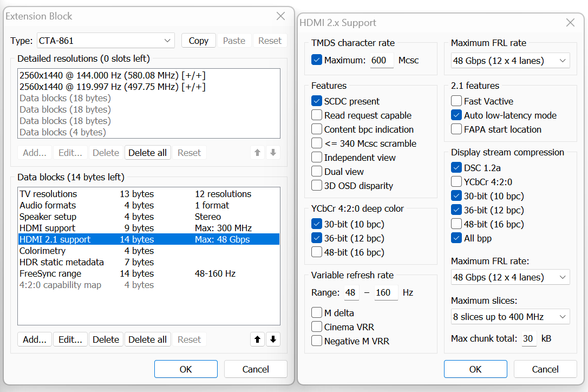Click Edit... under the Data blocks list
The height and width of the screenshot is (392, 588).
coord(70,339)
